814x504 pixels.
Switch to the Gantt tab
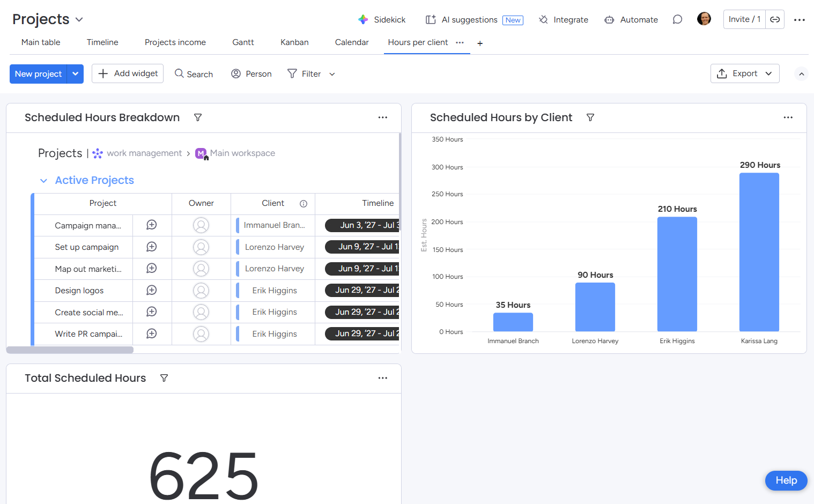pos(243,42)
